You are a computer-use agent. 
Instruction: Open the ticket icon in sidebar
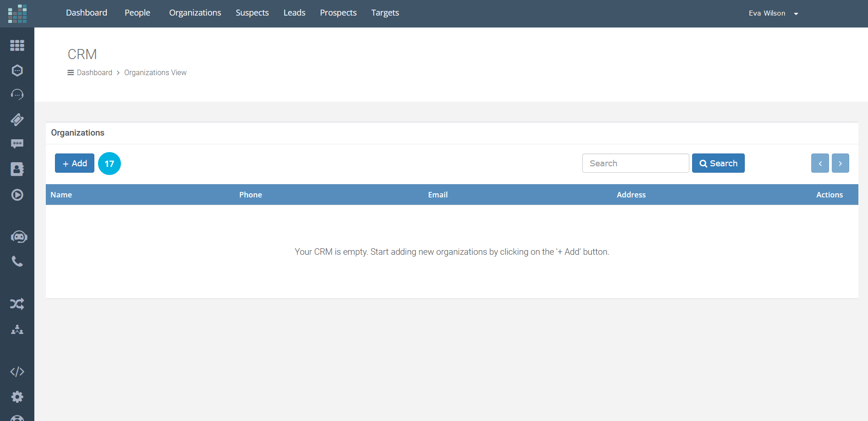click(17, 120)
